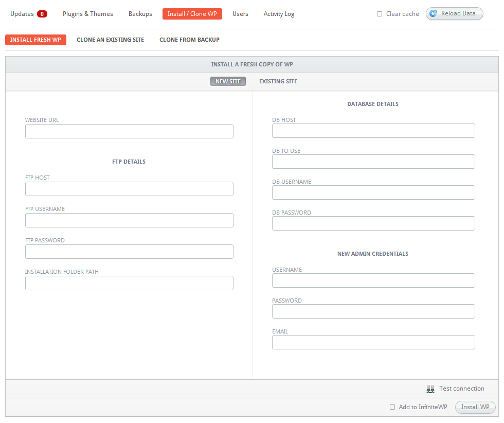The height and width of the screenshot is (423, 504).
Task: Choose the Existing Site option
Action: pyautogui.click(x=278, y=81)
